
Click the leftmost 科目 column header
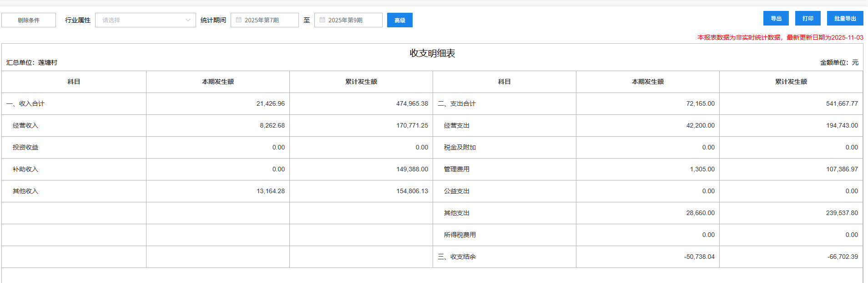pyautogui.click(x=74, y=82)
